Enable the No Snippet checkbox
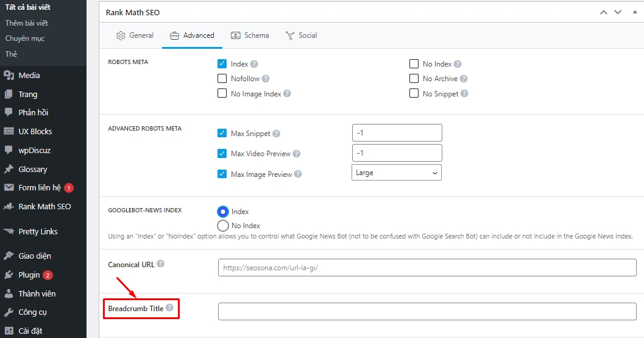Viewport: 644px width, 338px height. pyautogui.click(x=414, y=93)
